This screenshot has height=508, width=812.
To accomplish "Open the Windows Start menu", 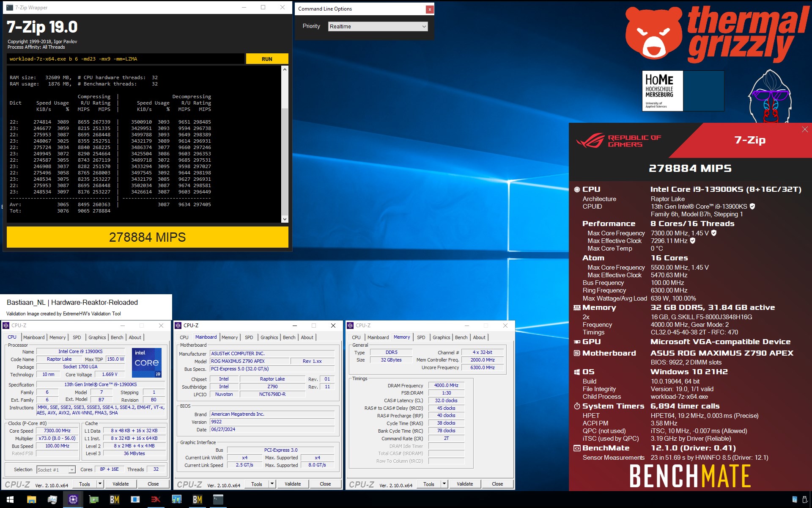I will pyautogui.click(x=10, y=500).
